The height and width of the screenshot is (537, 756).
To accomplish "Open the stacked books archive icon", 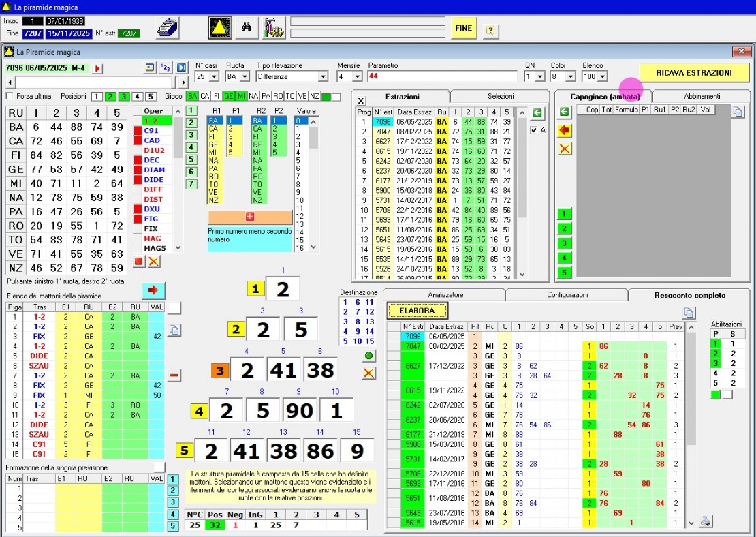I will [168, 28].
